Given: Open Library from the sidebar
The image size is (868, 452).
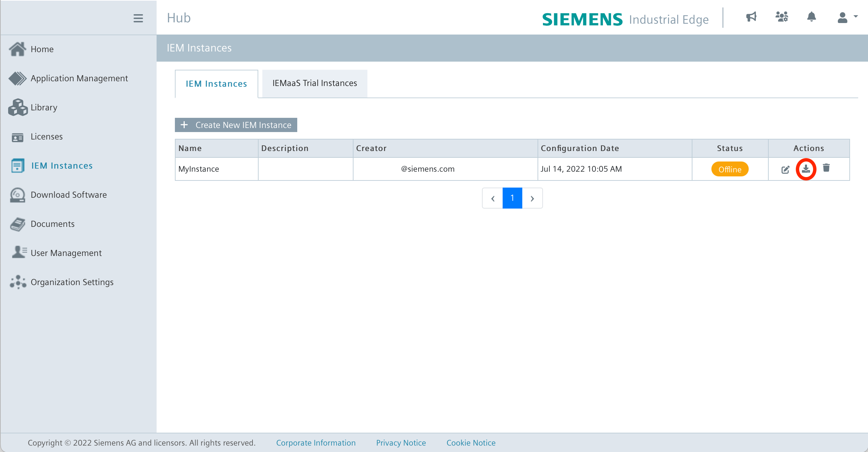Looking at the screenshot, I should point(44,108).
